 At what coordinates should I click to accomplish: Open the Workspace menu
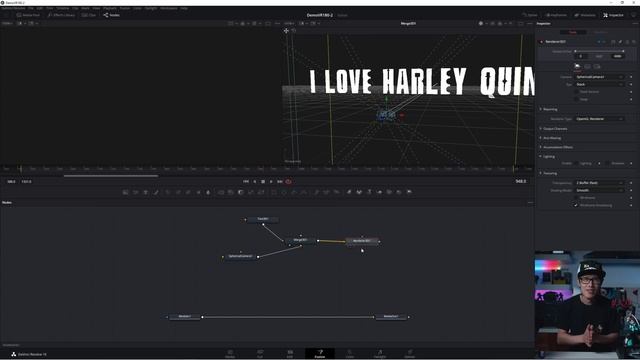tap(169, 8)
